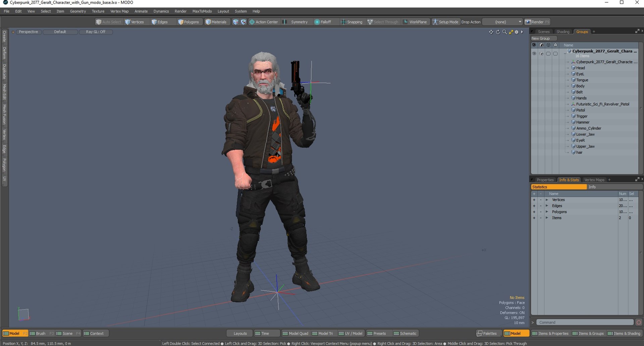The image size is (644, 346).
Task: Toggle render camera of Cyberpunk group
Action: pos(541,54)
